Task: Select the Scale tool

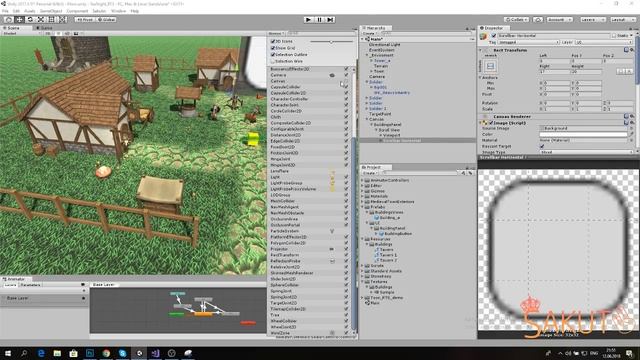Action: [x=41, y=19]
